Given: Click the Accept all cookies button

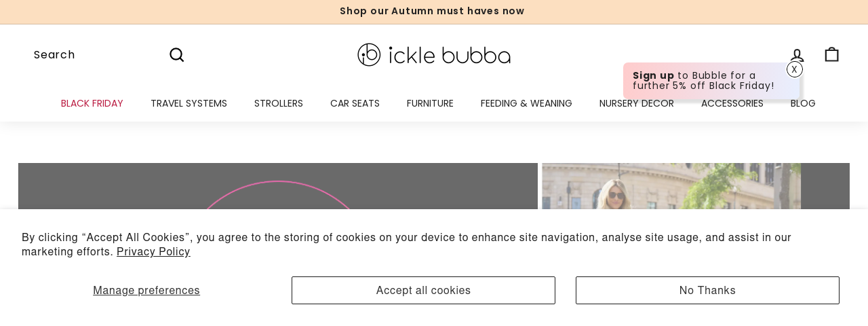Looking at the screenshot, I should tap(423, 290).
